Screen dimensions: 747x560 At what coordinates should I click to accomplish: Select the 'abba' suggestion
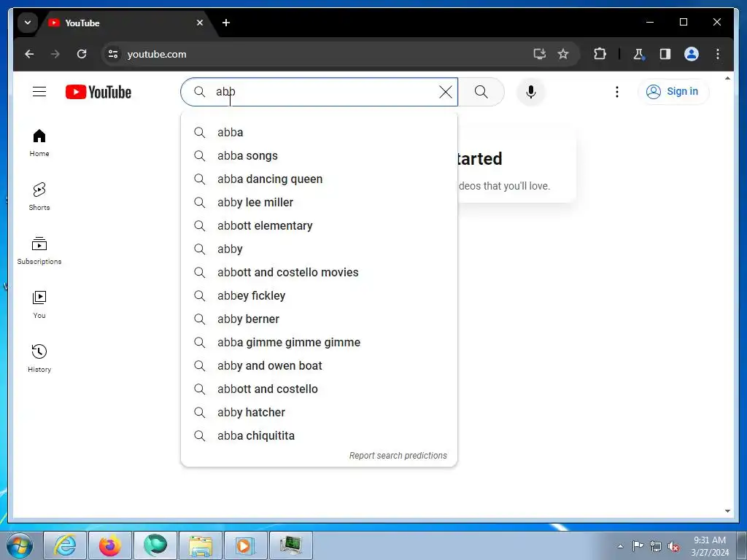coord(320,133)
